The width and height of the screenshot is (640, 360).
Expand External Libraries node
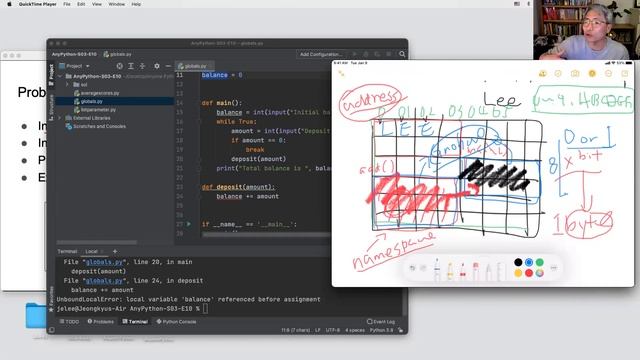click(x=60, y=118)
